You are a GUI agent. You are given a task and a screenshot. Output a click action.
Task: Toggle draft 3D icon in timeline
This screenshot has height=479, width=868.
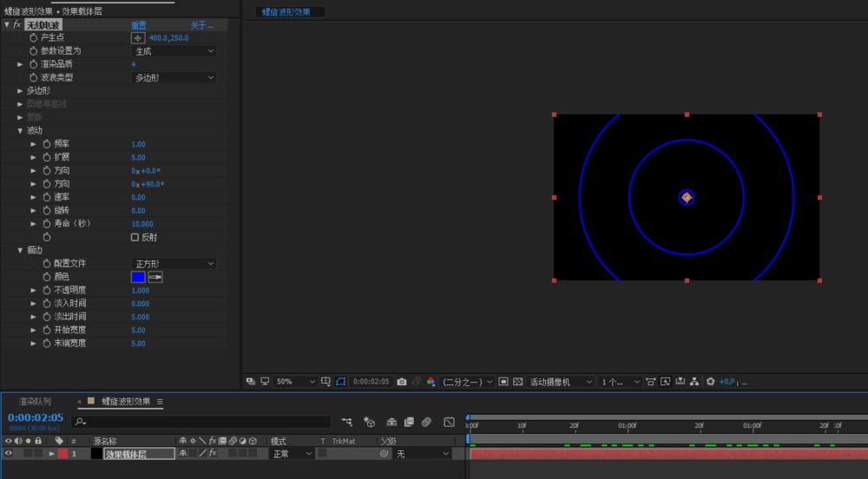(x=369, y=422)
